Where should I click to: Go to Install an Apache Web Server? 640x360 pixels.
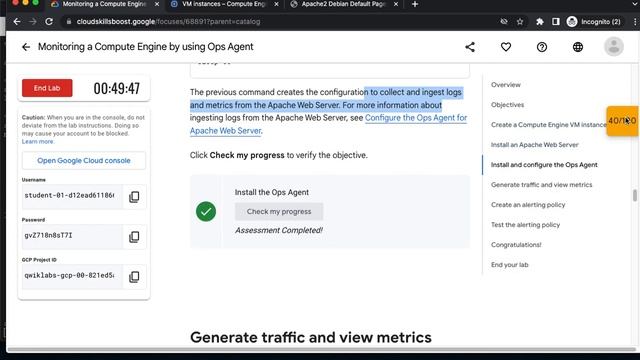point(535,144)
